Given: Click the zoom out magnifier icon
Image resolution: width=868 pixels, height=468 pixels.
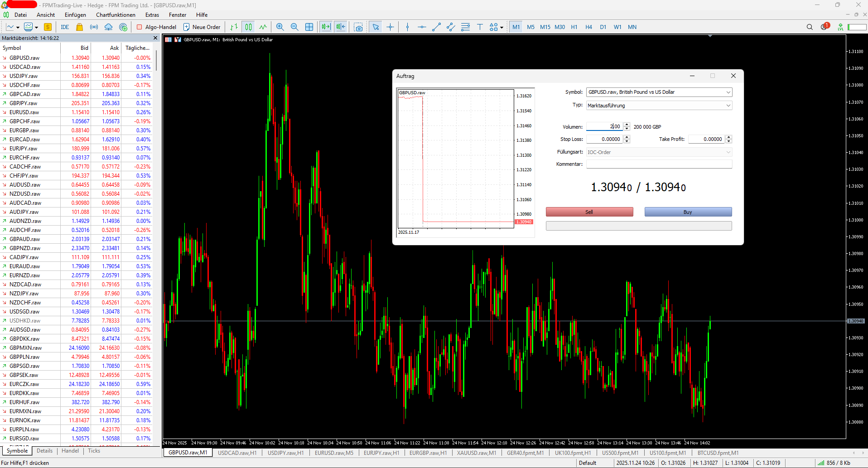Looking at the screenshot, I should click(x=294, y=27).
